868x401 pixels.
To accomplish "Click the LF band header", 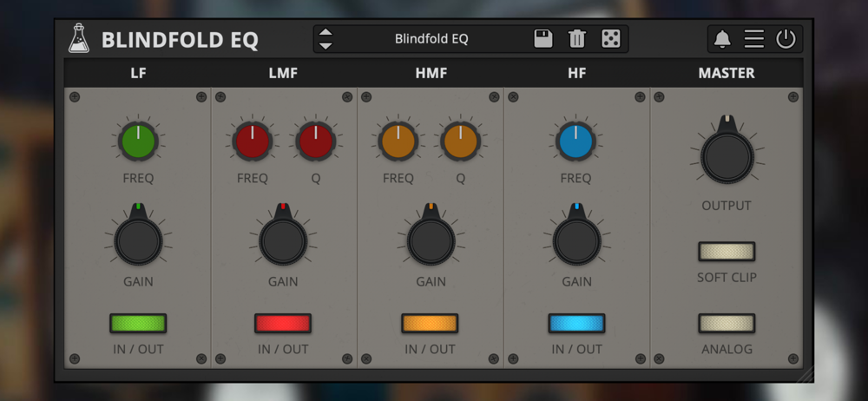I will click(x=138, y=73).
